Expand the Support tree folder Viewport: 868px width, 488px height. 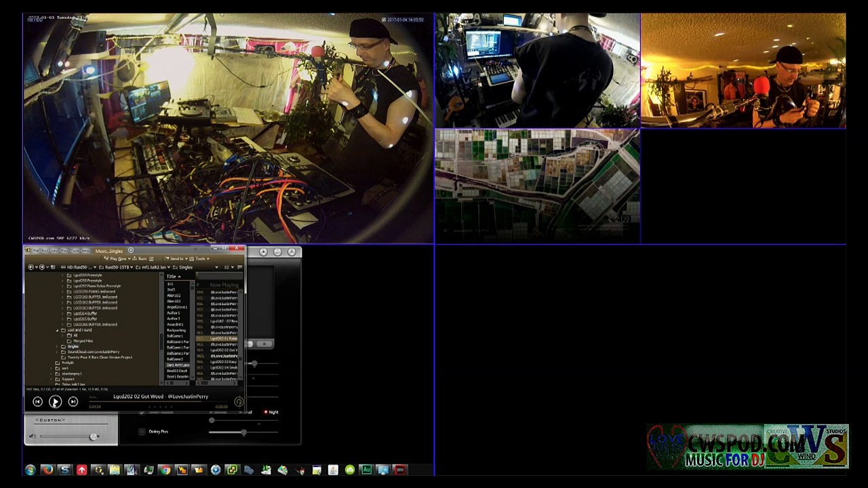coord(51,380)
